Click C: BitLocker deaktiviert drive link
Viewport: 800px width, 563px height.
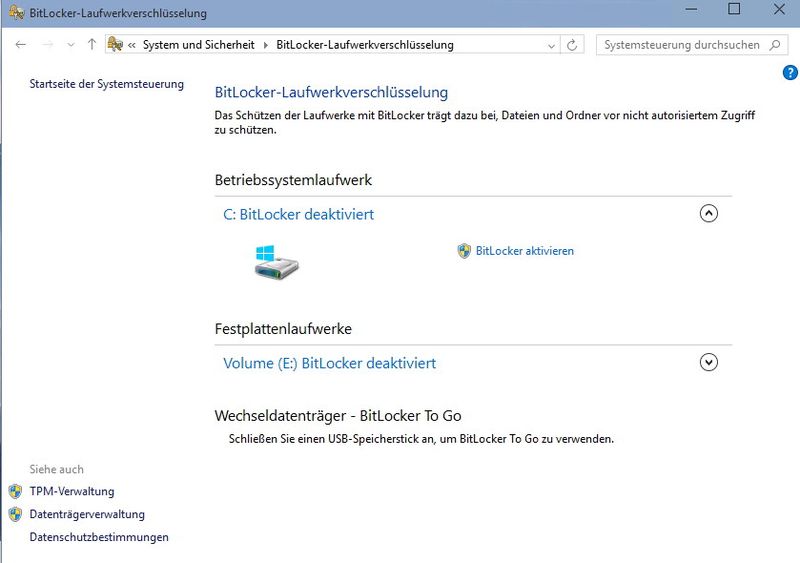pos(298,214)
